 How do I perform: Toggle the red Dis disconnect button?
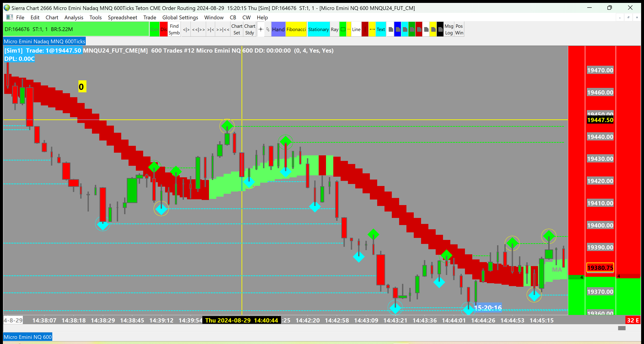point(164,29)
